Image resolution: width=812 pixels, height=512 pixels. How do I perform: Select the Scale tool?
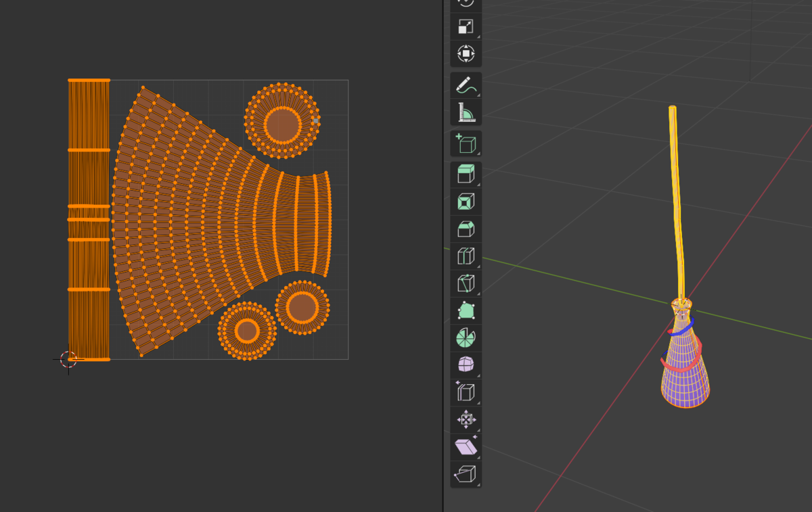[464, 26]
